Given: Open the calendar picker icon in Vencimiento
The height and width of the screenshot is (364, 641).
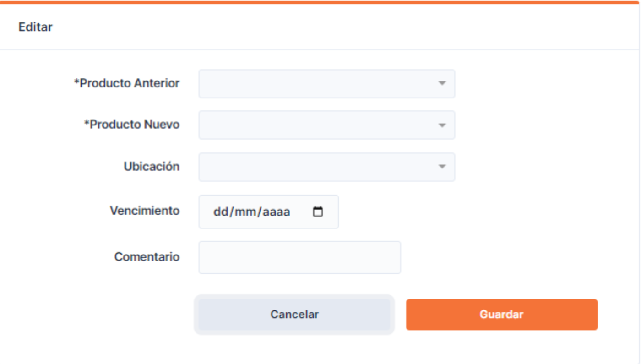Looking at the screenshot, I should pyautogui.click(x=317, y=212).
